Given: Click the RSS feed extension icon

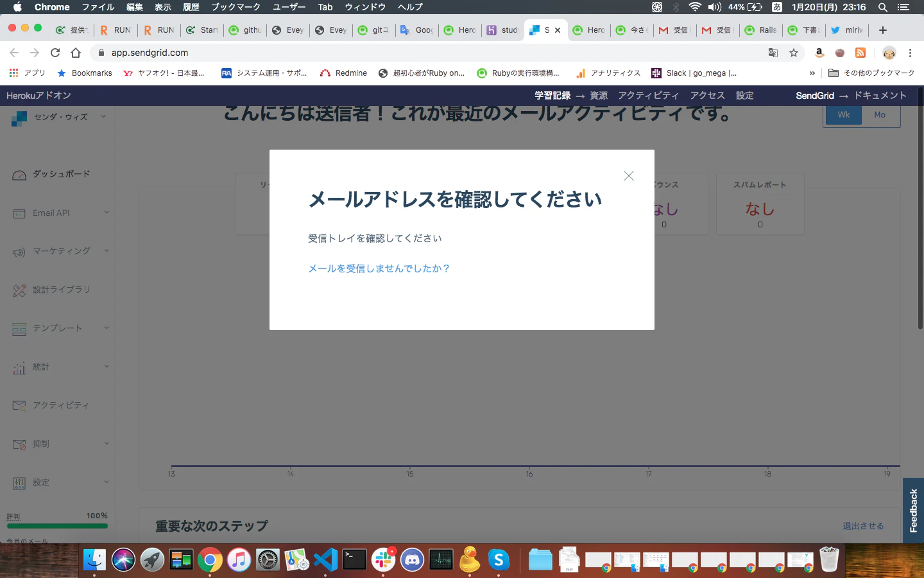Looking at the screenshot, I should pos(860,53).
